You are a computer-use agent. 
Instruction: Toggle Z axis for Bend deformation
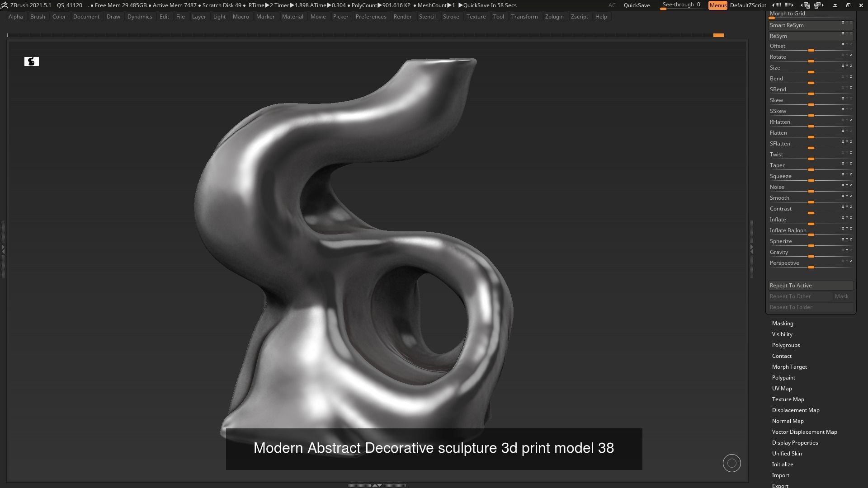click(x=851, y=76)
